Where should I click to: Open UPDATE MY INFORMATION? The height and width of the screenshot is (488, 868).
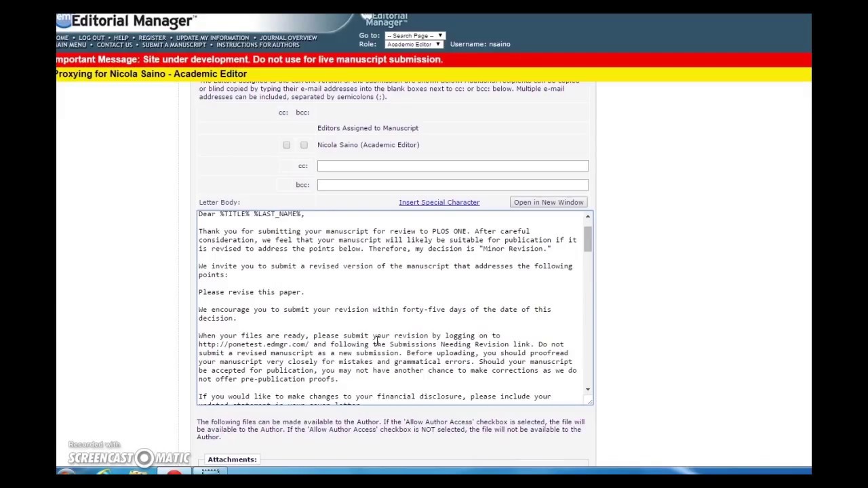[212, 38]
